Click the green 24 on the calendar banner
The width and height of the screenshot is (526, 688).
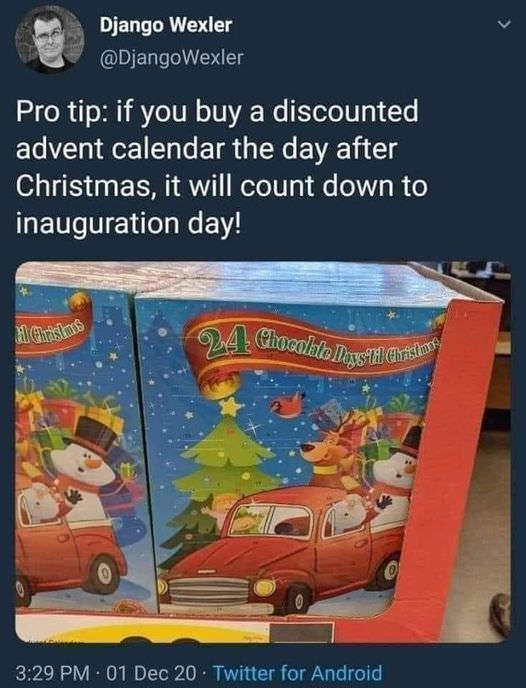pyautogui.click(x=221, y=342)
